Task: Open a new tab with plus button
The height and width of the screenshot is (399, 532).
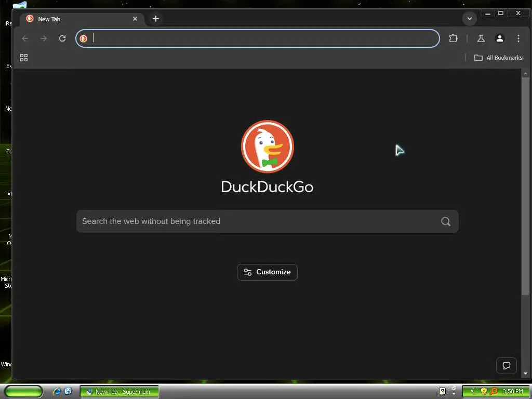Action: click(156, 19)
